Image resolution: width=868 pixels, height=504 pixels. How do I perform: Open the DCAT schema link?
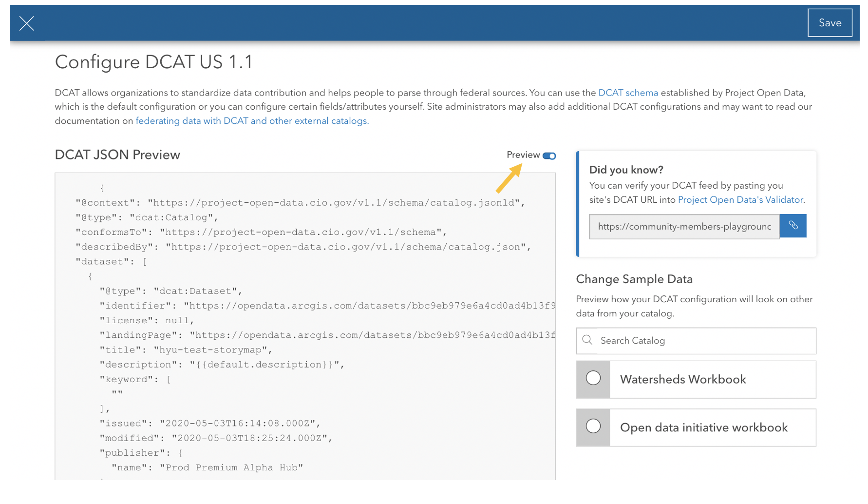[x=628, y=93]
